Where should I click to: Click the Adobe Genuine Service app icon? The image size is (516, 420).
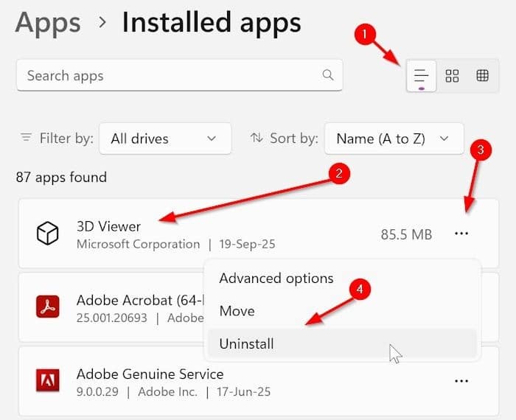[48, 381]
